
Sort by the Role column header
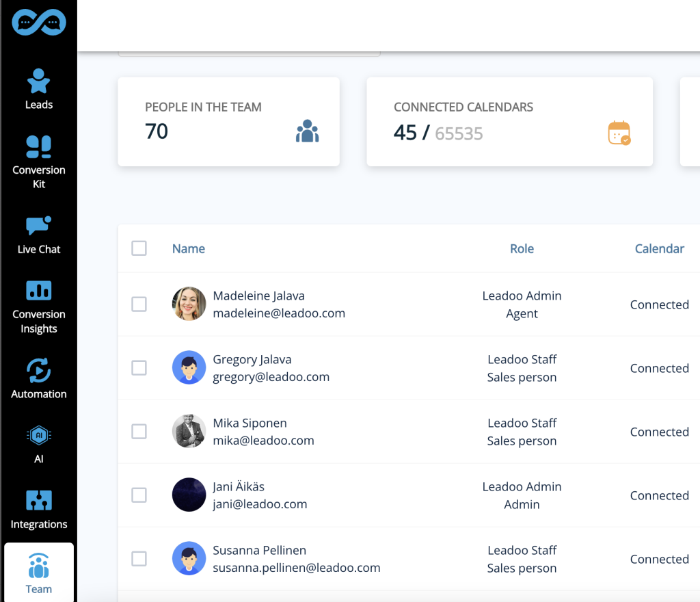522,249
